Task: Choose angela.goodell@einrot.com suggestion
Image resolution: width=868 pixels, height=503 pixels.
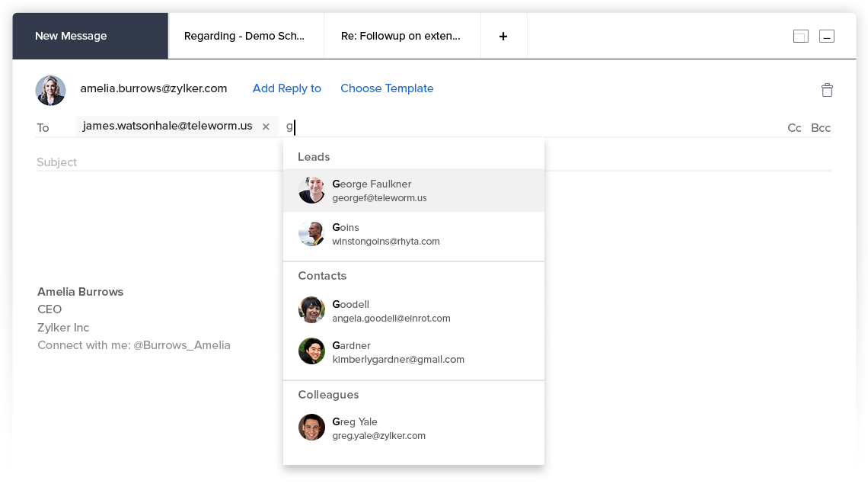Action: pos(413,310)
